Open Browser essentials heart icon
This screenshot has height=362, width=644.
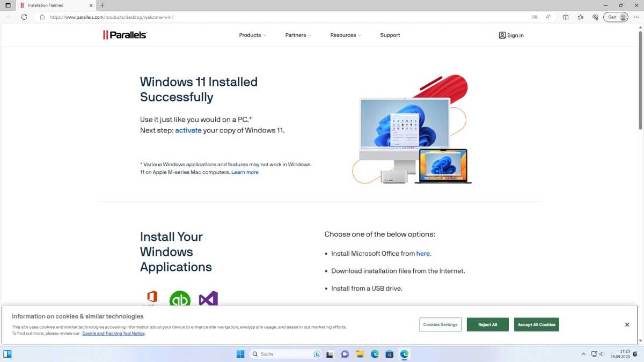click(595, 17)
